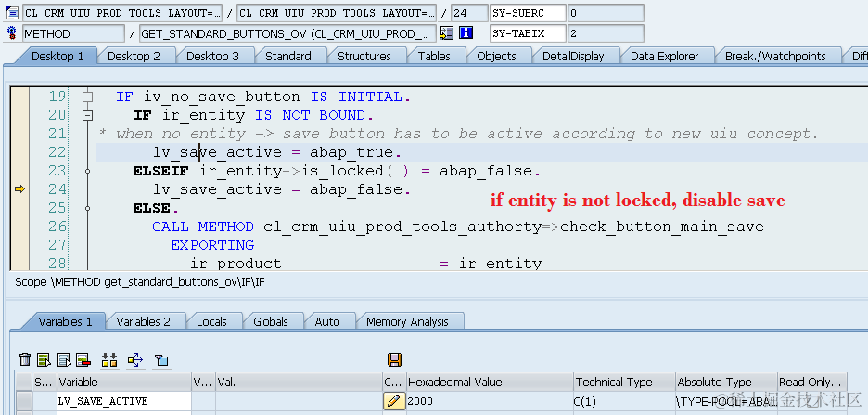Click the METHOD event type field
The image size is (868, 415).
(x=73, y=33)
